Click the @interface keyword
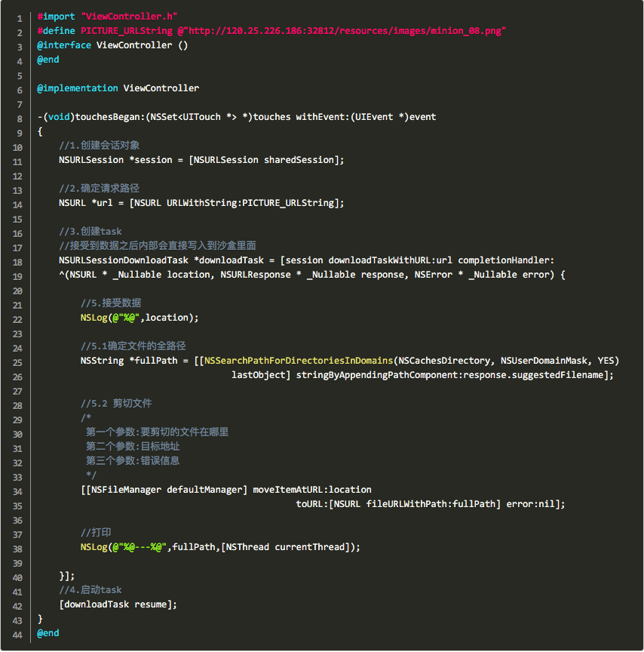This screenshot has height=652, width=644. pyautogui.click(x=64, y=45)
